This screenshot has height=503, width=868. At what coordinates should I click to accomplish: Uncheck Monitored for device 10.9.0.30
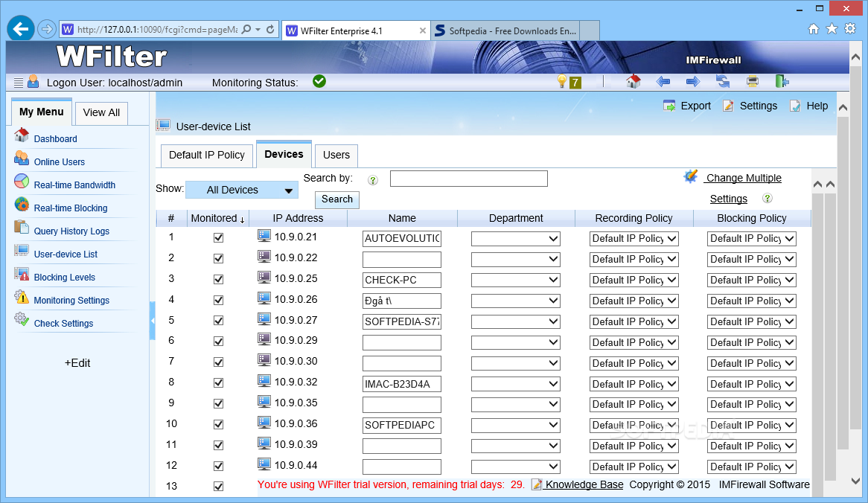click(219, 362)
